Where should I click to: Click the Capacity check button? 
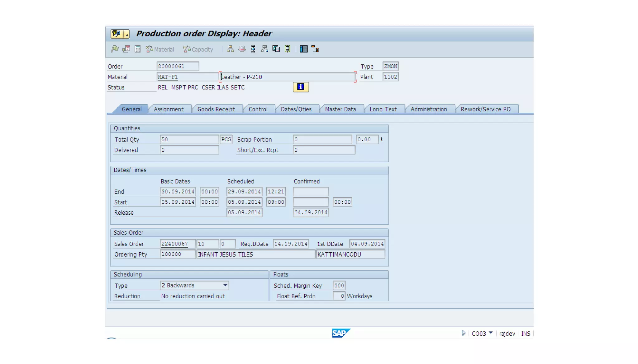(198, 49)
